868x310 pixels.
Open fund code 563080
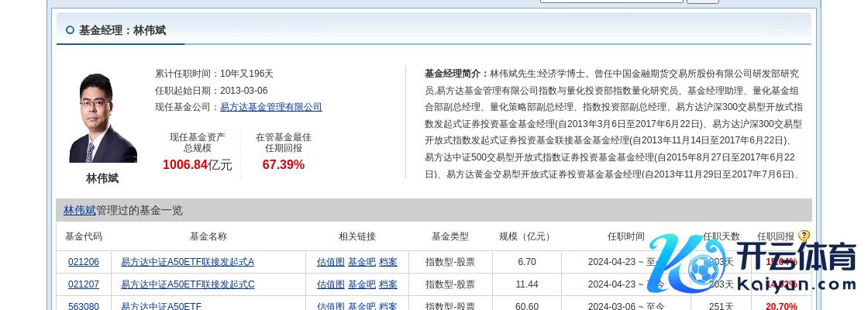pos(84,305)
